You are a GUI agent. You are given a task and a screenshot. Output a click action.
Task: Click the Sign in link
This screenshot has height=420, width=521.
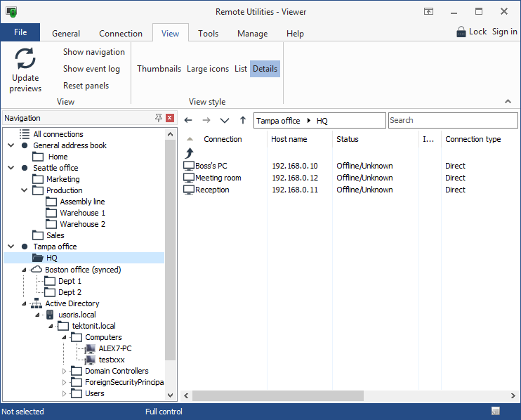click(504, 32)
